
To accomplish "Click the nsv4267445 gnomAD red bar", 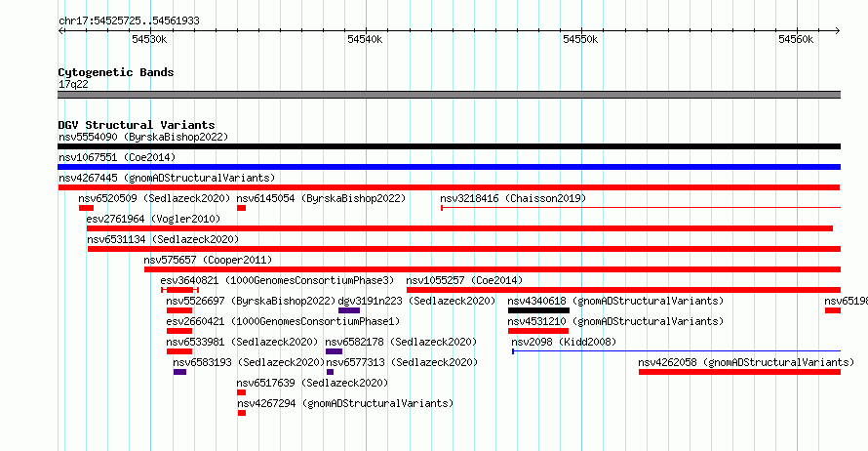I will [x=449, y=187].
